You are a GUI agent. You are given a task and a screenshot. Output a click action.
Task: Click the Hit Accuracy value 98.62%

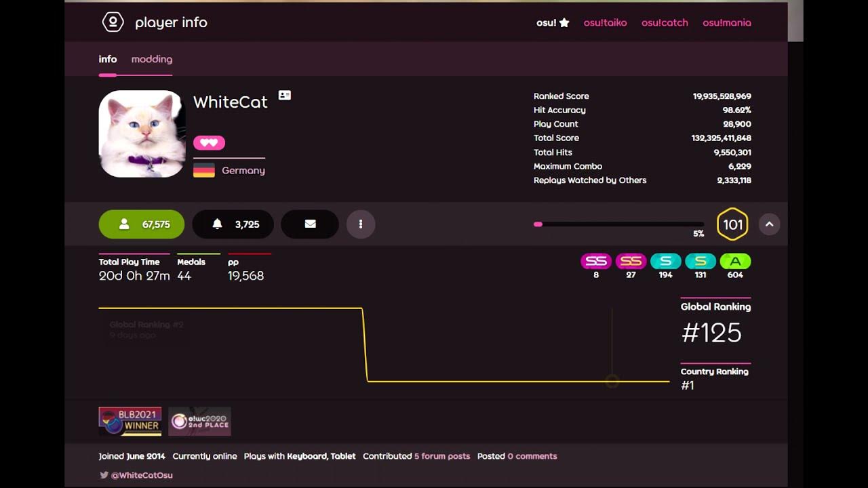pos(736,110)
